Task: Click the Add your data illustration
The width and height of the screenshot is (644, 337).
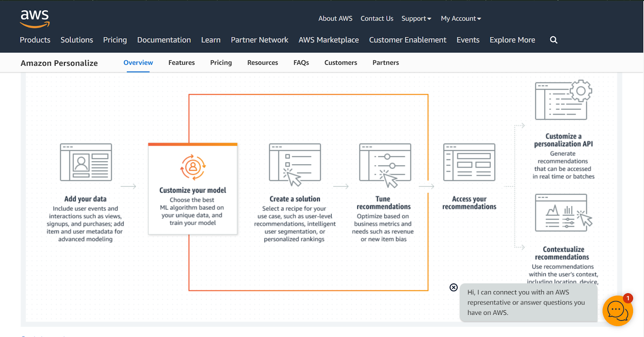Action: point(86,162)
